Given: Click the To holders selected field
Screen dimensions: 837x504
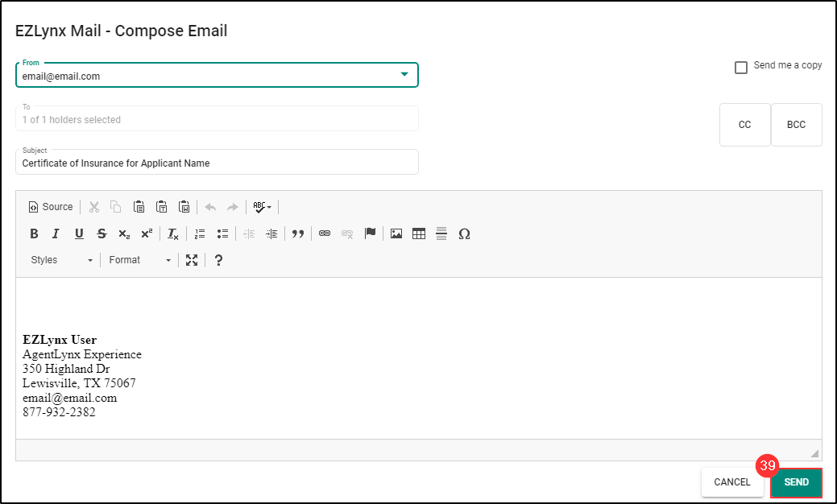Looking at the screenshot, I should 217,118.
